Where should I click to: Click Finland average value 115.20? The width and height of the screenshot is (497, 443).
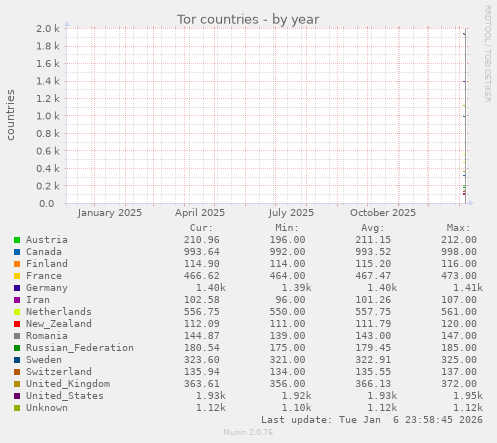373,264
